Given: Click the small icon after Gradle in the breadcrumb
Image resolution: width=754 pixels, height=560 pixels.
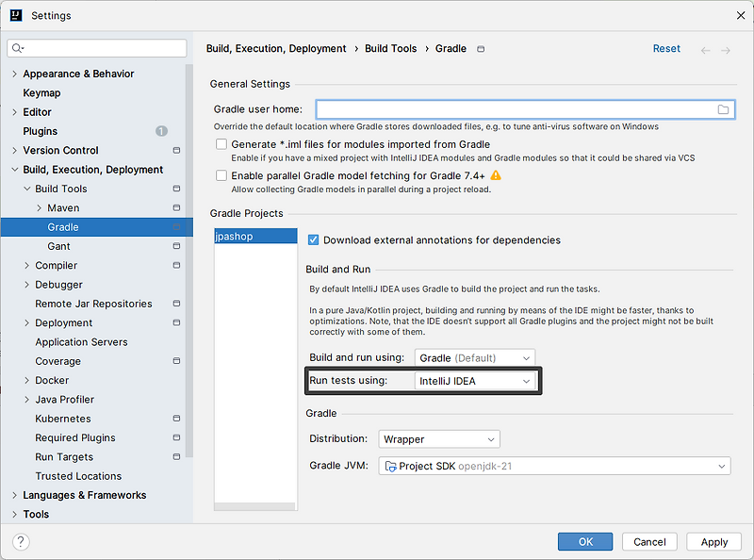Looking at the screenshot, I should click(x=481, y=48).
